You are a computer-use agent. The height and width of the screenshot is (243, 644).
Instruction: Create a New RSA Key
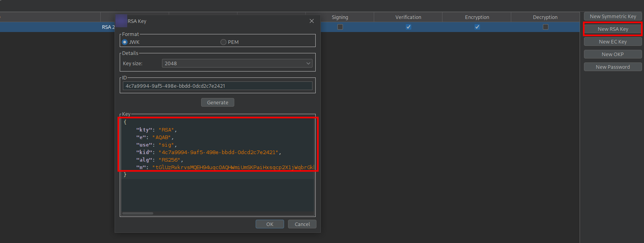(613, 29)
